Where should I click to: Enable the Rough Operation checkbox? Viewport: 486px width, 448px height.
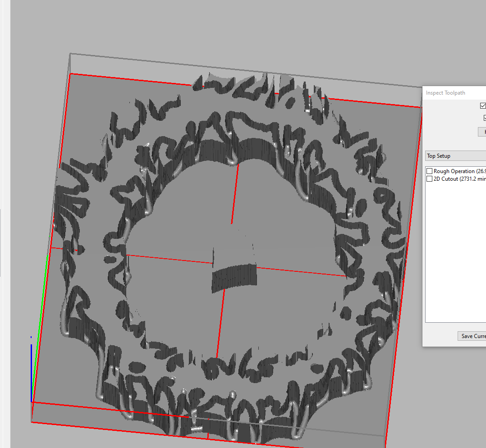(430, 171)
